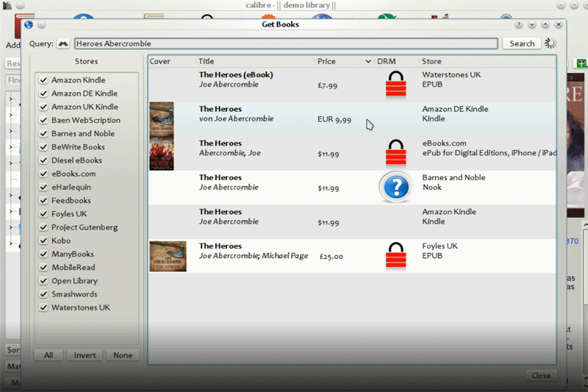This screenshot has height=392, width=588.
Task: Click the £25.00 price cell
Action: [x=331, y=257]
